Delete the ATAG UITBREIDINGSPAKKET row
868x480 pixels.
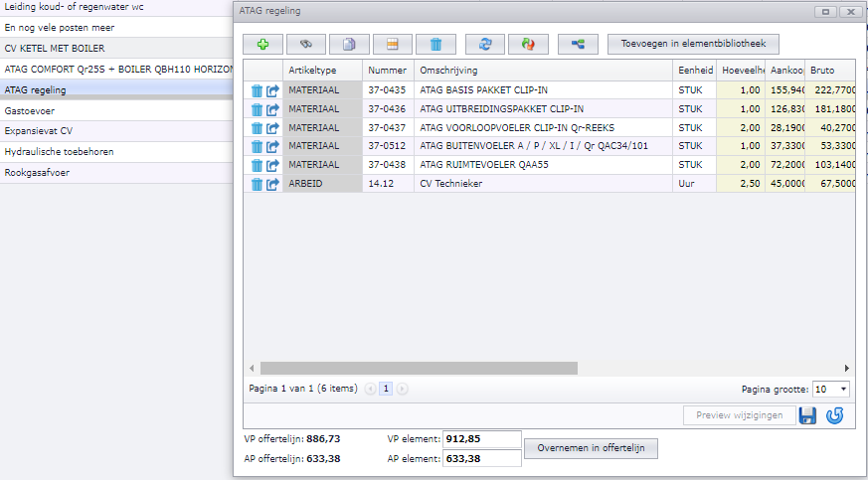click(257, 109)
